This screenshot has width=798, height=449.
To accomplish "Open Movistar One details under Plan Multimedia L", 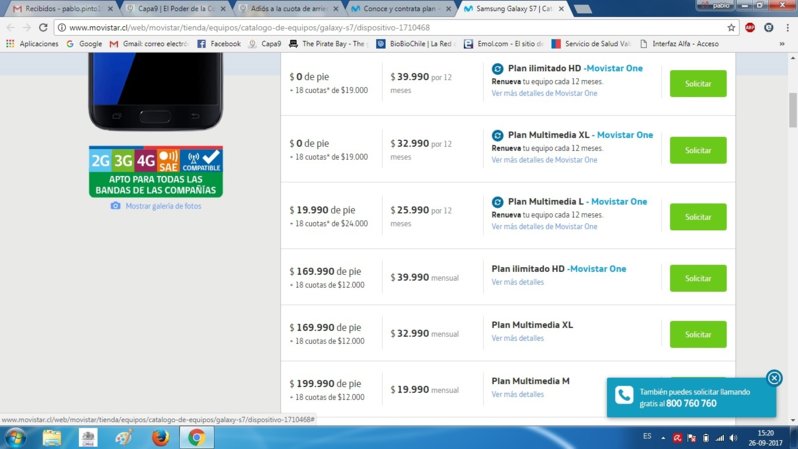I will (x=544, y=227).
